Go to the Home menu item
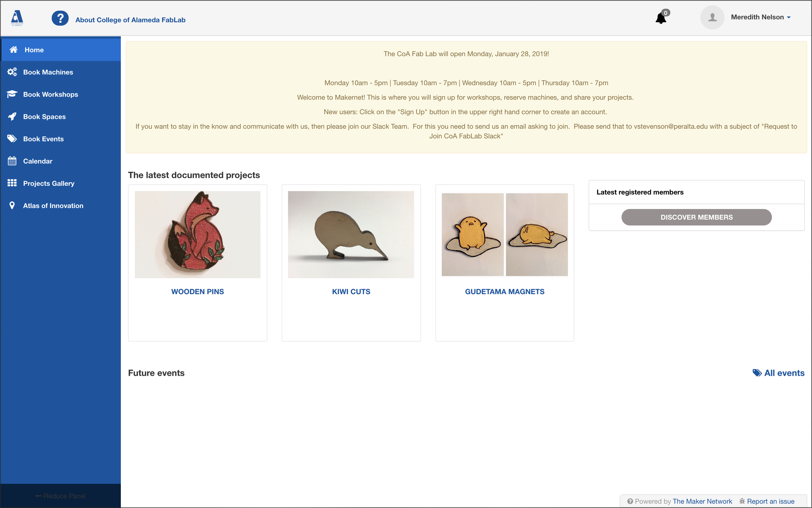The height and width of the screenshot is (508, 812). coord(61,50)
